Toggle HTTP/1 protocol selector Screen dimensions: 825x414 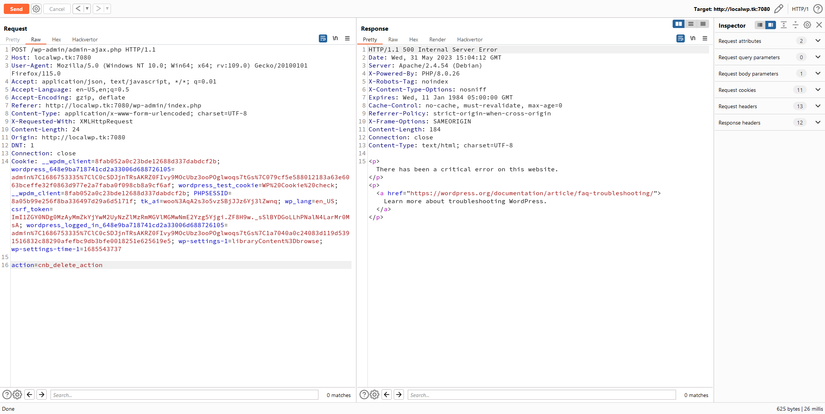tap(800, 9)
